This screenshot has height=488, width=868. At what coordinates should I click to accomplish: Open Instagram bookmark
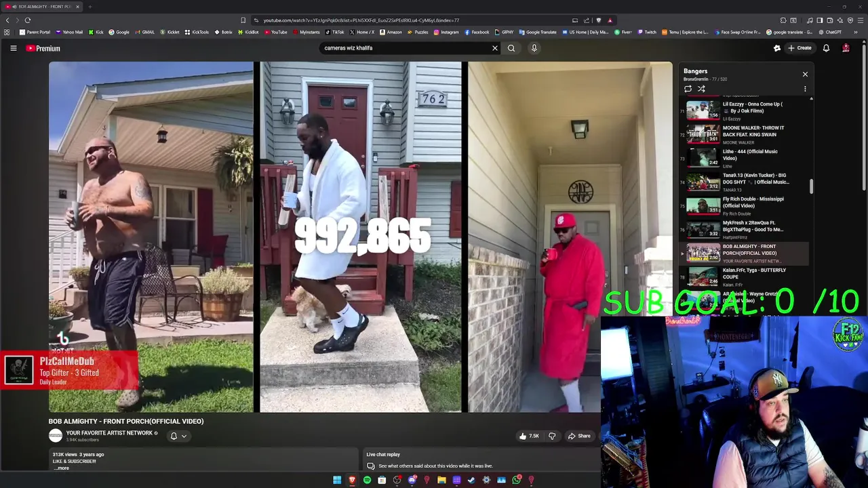pos(446,32)
